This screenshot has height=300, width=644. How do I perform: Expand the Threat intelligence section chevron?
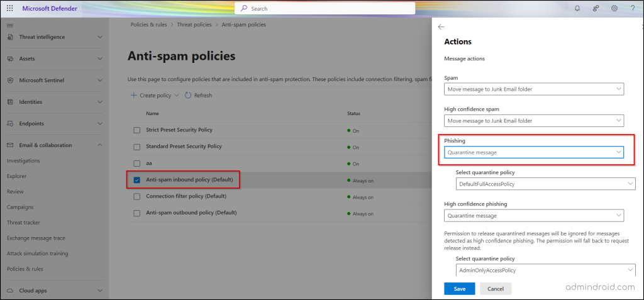pos(100,37)
